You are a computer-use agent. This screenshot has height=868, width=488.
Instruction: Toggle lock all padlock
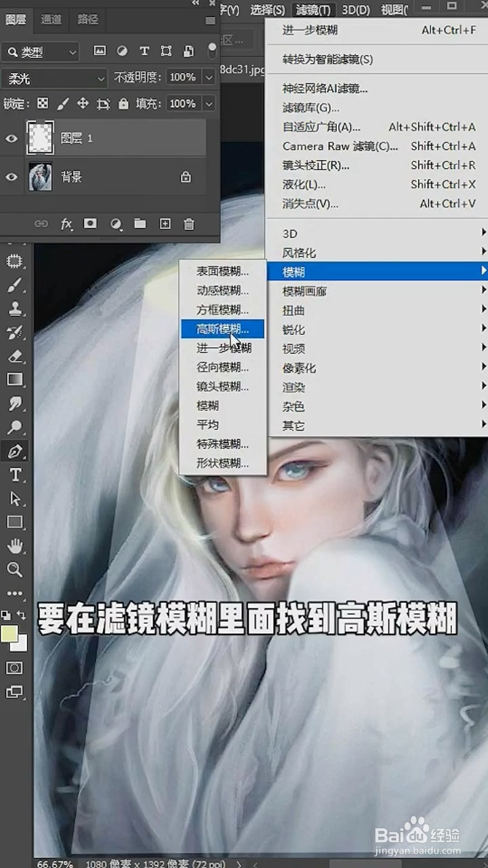(123, 104)
